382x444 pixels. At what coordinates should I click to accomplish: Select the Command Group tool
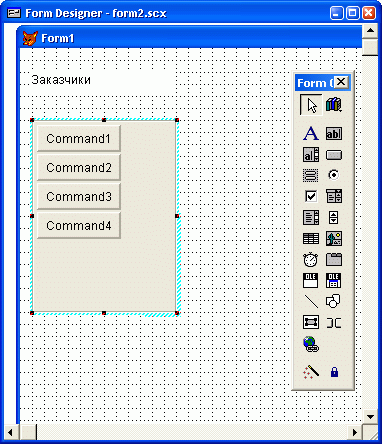[x=311, y=175]
